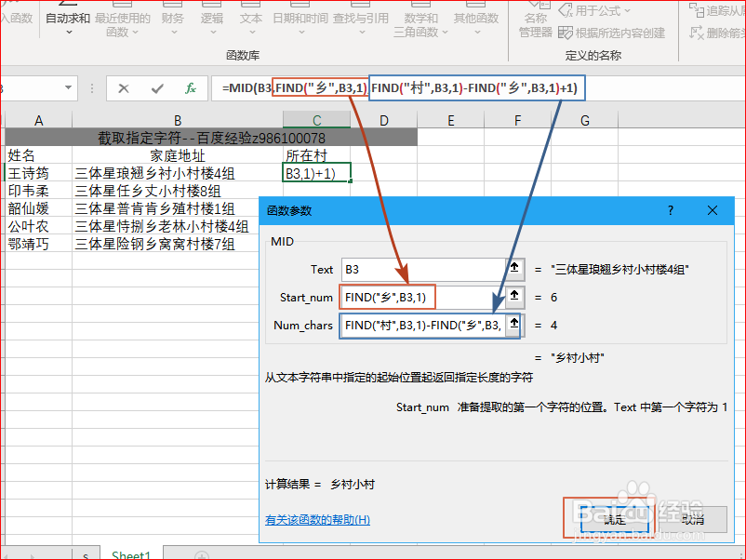This screenshot has height=560, width=746.
Task: Confirm formula with the check mark icon
Action: (x=156, y=87)
